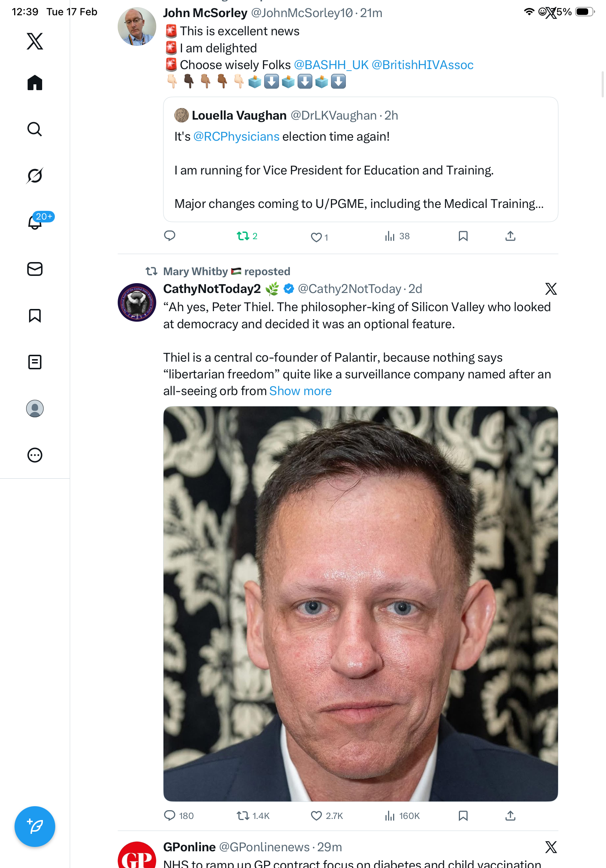Open the portrait photo in CathyNotToday2 post
606x868 pixels.
360,604
